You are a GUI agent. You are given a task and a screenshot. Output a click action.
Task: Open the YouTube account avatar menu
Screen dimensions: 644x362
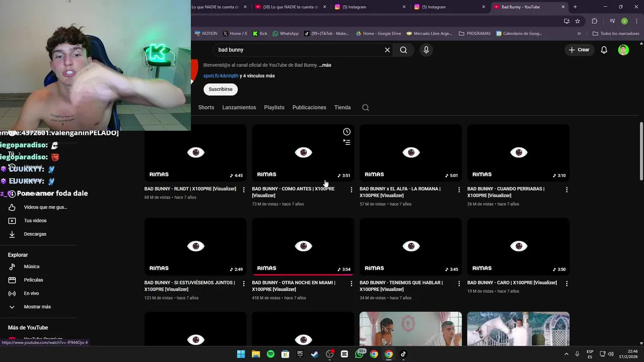coord(623,50)
